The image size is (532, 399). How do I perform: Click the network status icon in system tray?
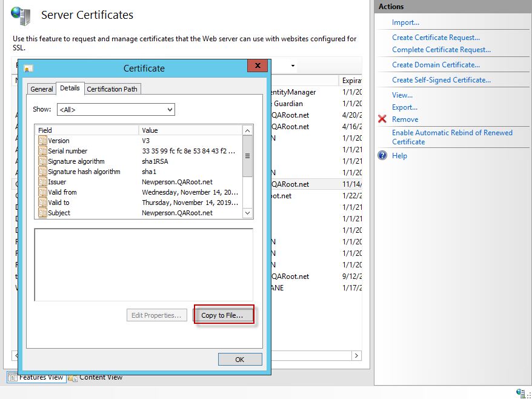pyautogui.click(x=520, y=393)
